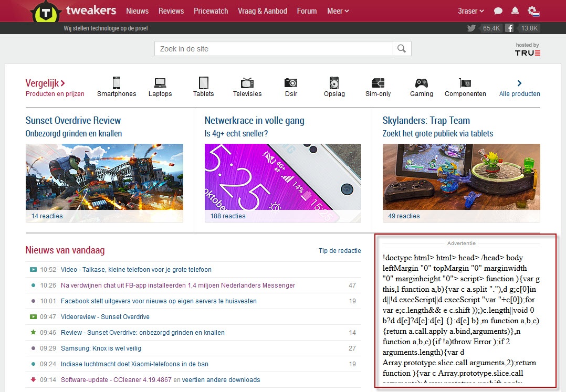
Task: Open news item about FB-app Messenger
Action: tap(178, 285)
